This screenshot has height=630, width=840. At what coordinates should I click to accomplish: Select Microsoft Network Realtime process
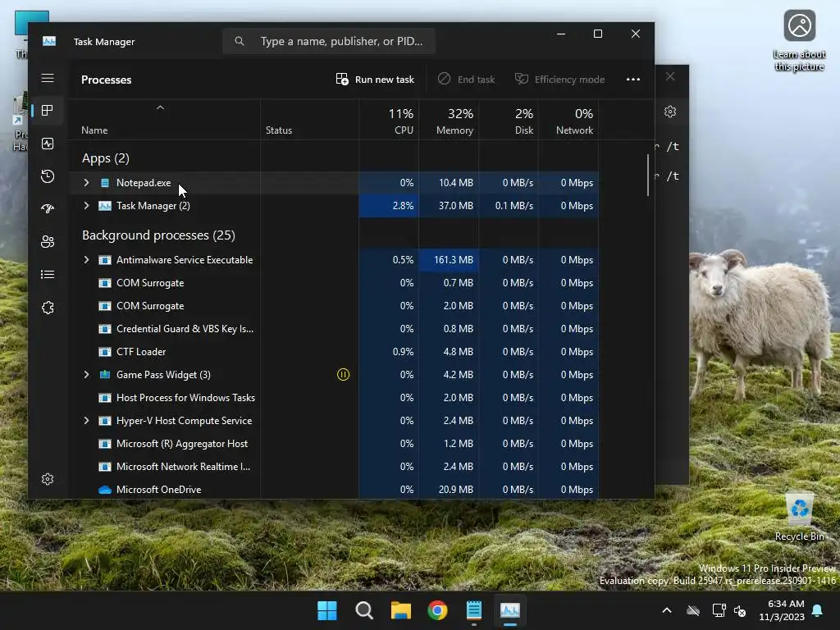pos(334,467)
